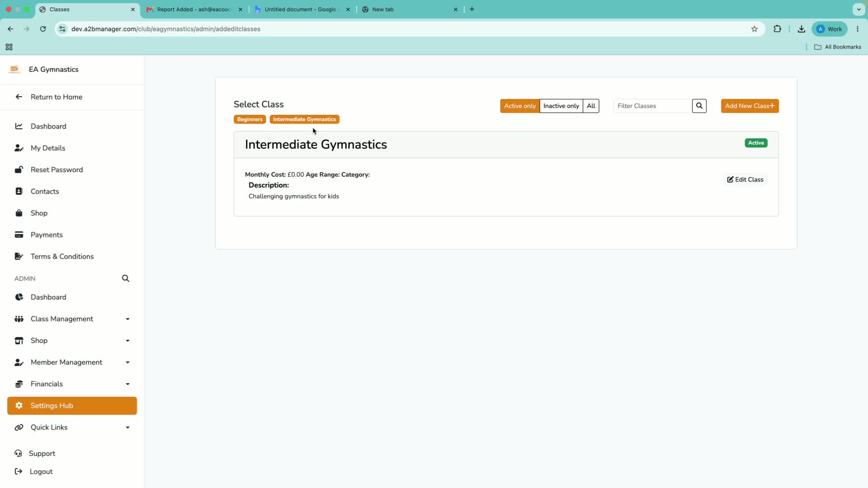This screenshot has width=868, height=488.
Task: Expand the Financials submenu arrow
Action: click(128, 384)
